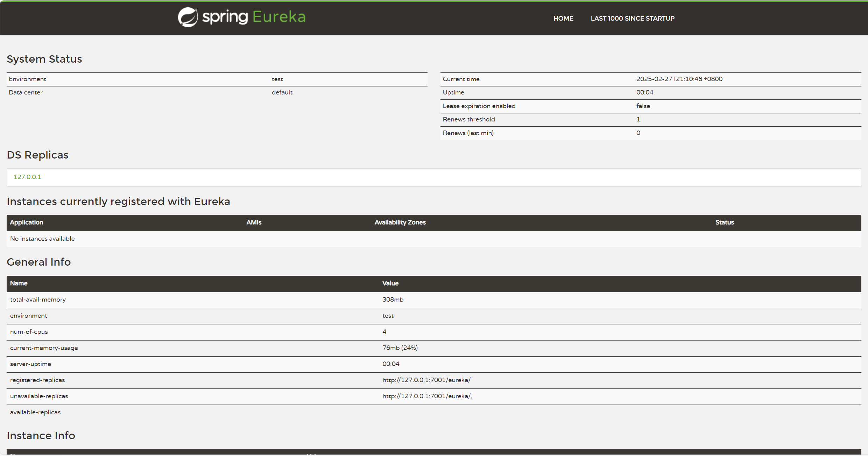The width and height of the screenshot is (868, 456).
Task: Select the server-uptime row name
Action: [x=30, y=364]
